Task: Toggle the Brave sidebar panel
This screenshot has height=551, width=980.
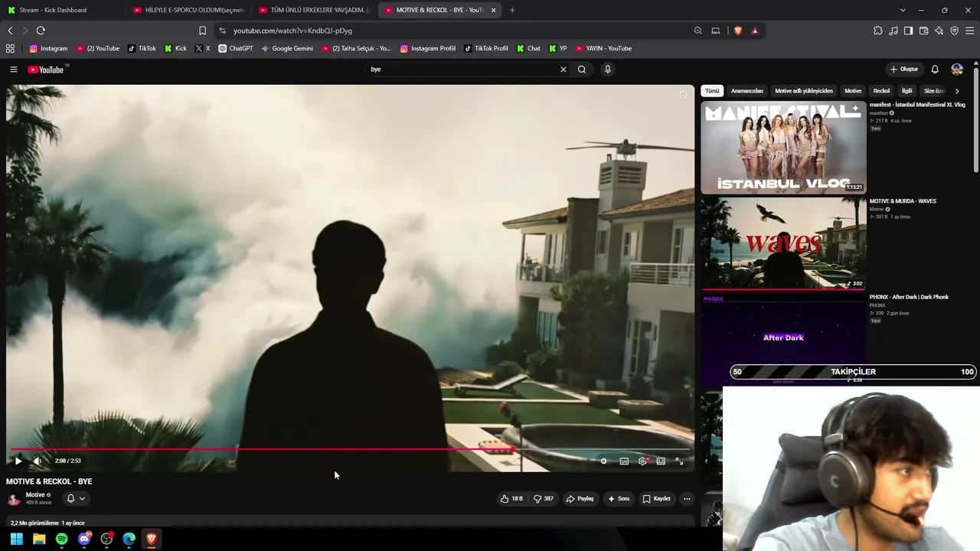Action: point(909,31)
